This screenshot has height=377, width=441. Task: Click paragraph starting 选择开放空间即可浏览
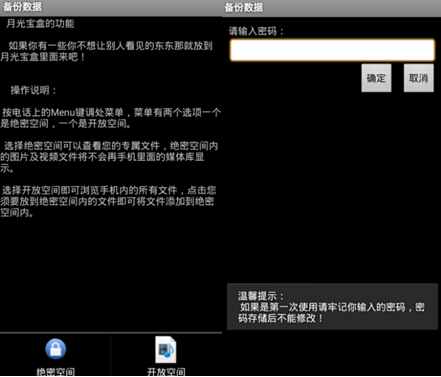click(108, 201)
